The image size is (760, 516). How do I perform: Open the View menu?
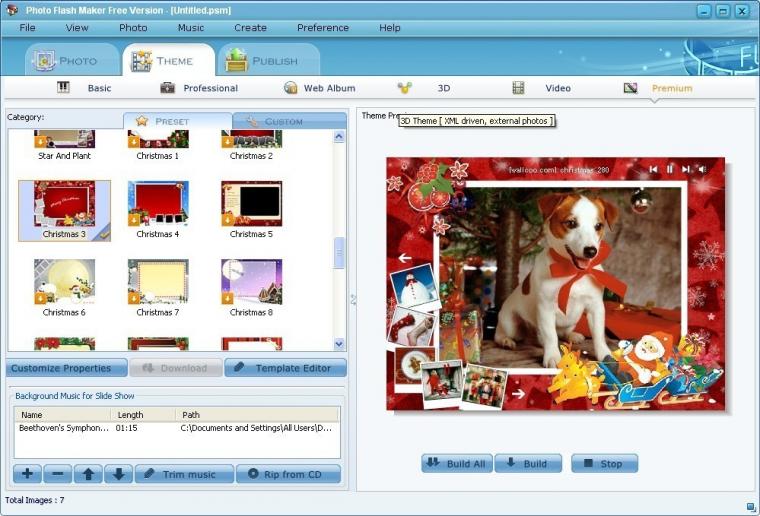point(77,28)
